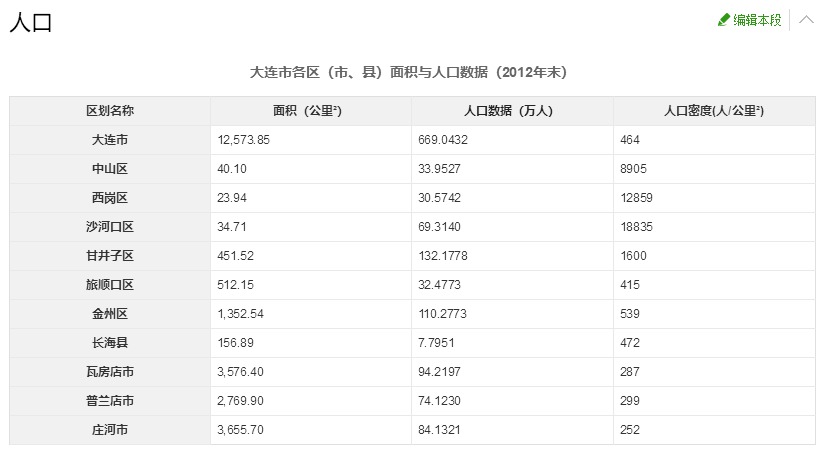Select the 瓦房店市 row label
This screenshot has width=827, height=455.
pyautogui.click(x=110, y=372)
